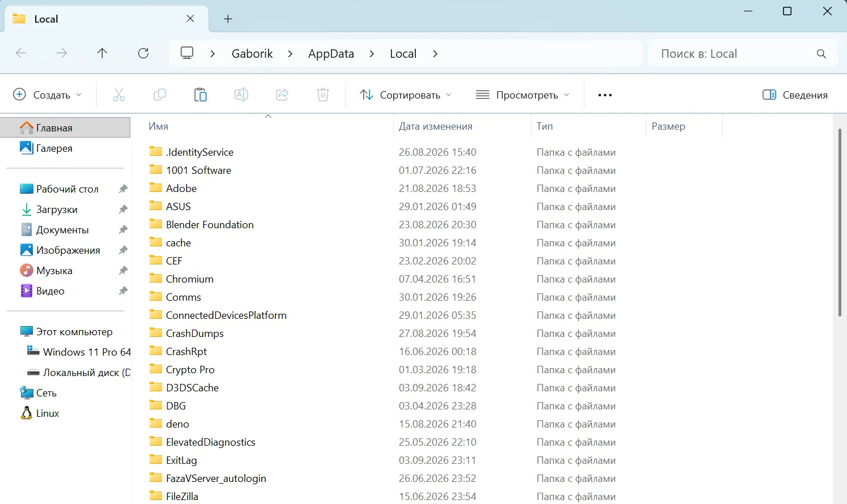
Task: Click the pin icon next to Видео
Action: point(123,291)
